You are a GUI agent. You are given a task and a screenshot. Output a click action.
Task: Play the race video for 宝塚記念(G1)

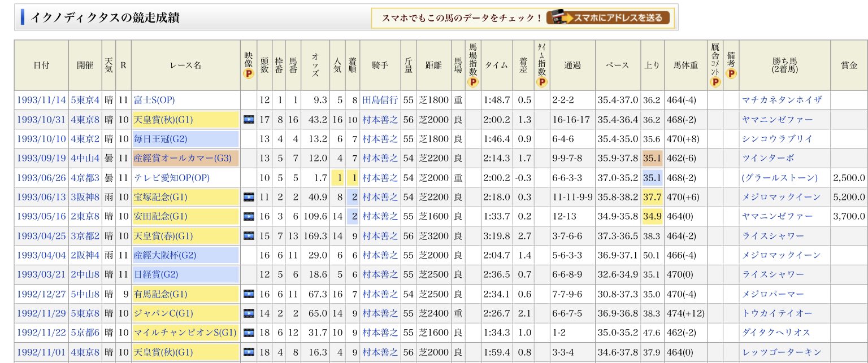[248, 197]
